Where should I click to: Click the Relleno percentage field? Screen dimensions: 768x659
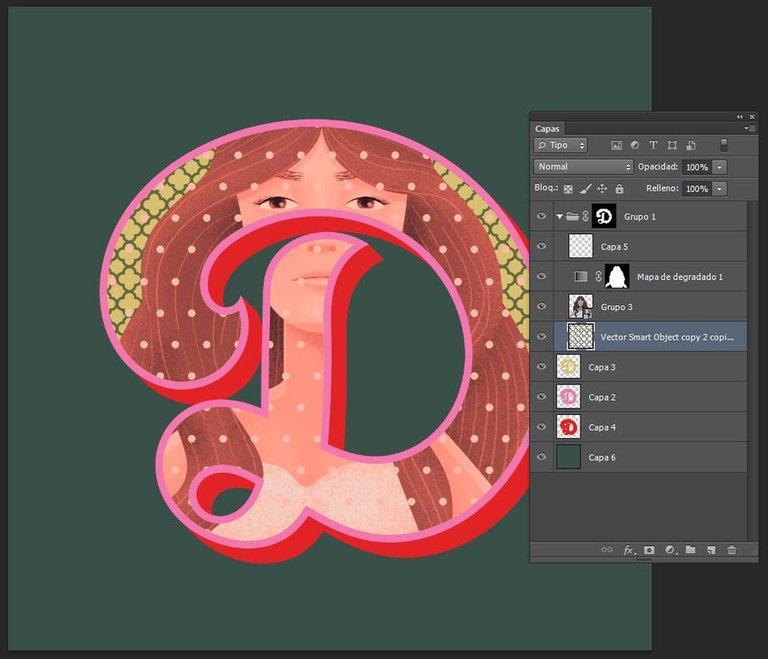pos(696,188)
